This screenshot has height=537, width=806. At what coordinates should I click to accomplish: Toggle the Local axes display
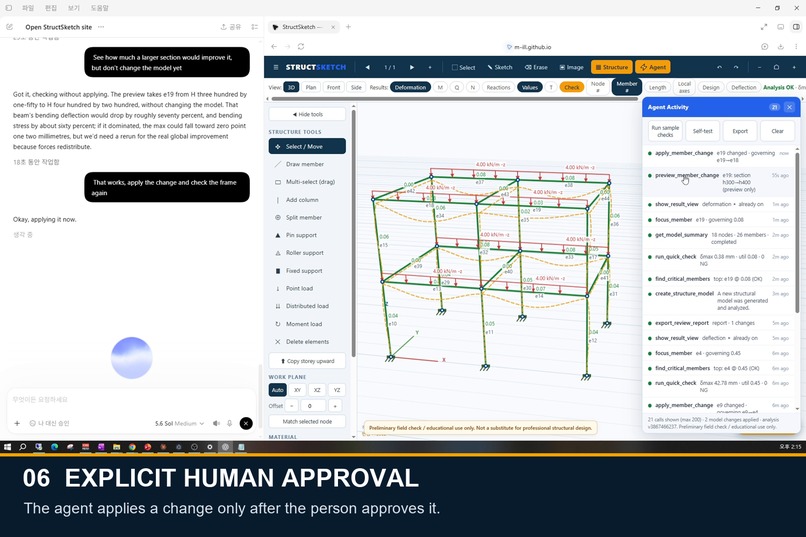click(x=684, y=87)
